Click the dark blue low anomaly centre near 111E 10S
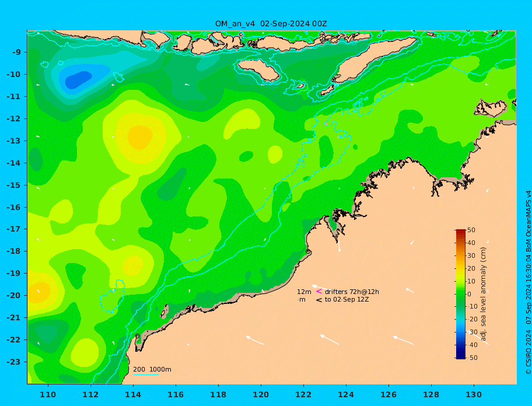The height and width of the screenshot is (406, 532). [78, 80]
